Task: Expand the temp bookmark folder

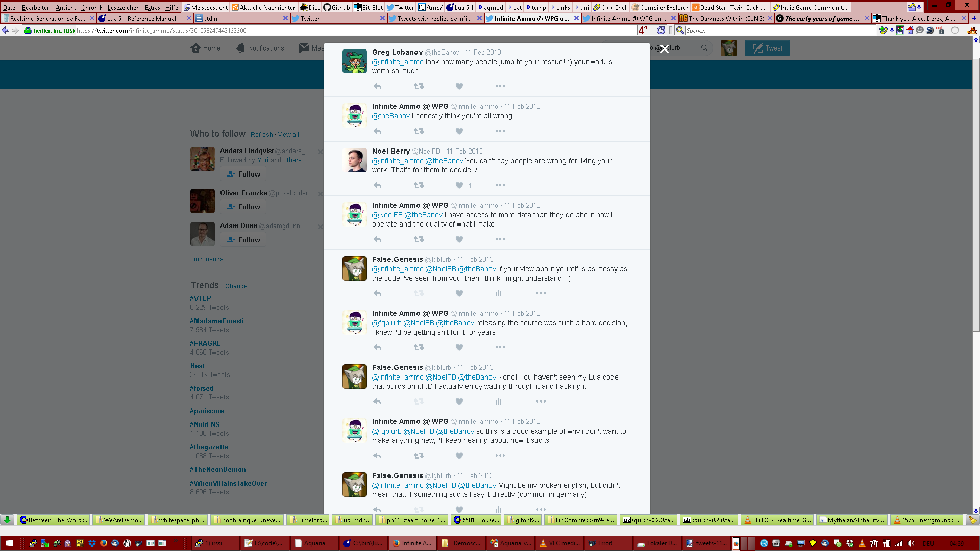Action: click(x=536, y=7)
